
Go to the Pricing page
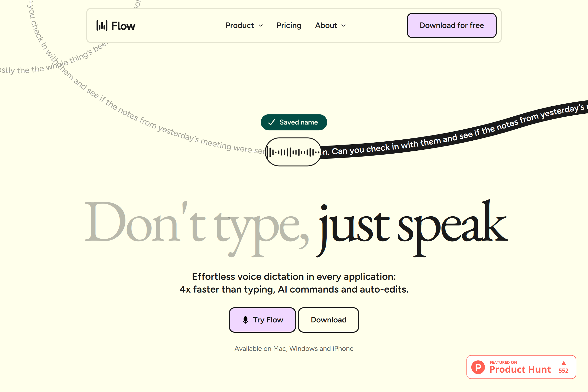(x=289, y=25)
